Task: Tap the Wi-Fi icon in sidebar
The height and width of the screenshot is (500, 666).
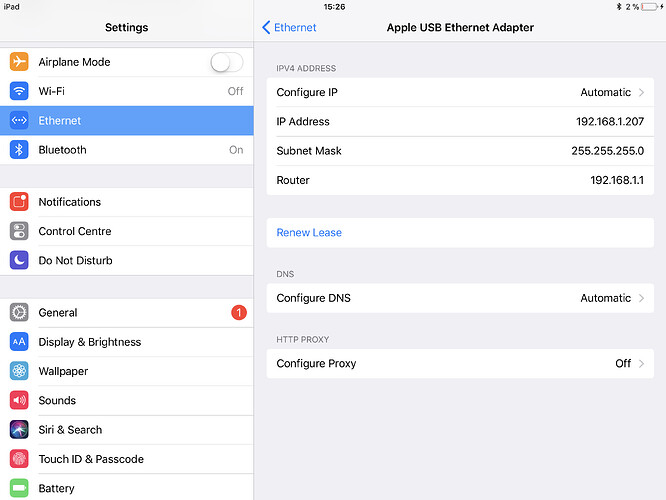Action: (19, 91)
